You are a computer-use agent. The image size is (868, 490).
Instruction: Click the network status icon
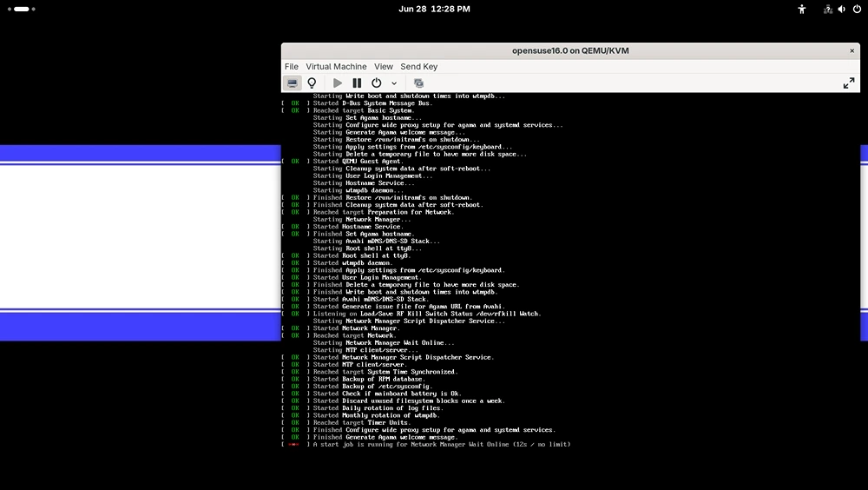coord(827,9)
